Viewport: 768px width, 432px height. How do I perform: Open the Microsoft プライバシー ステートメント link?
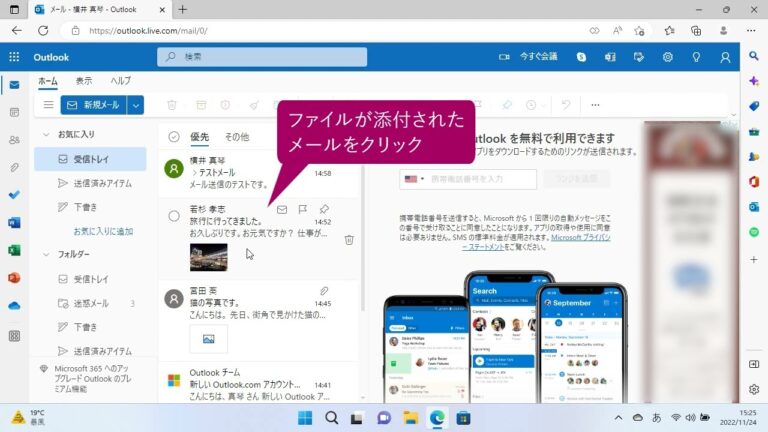536,242
